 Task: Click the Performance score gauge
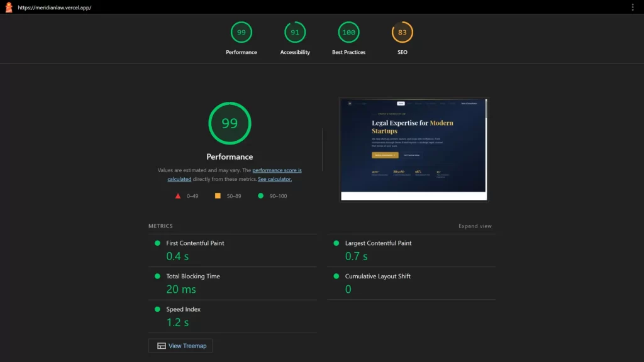click(x=241, y=31)
